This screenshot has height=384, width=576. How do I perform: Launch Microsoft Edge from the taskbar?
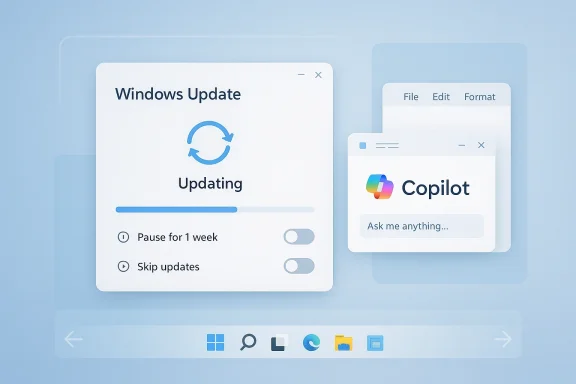[312, 342]
